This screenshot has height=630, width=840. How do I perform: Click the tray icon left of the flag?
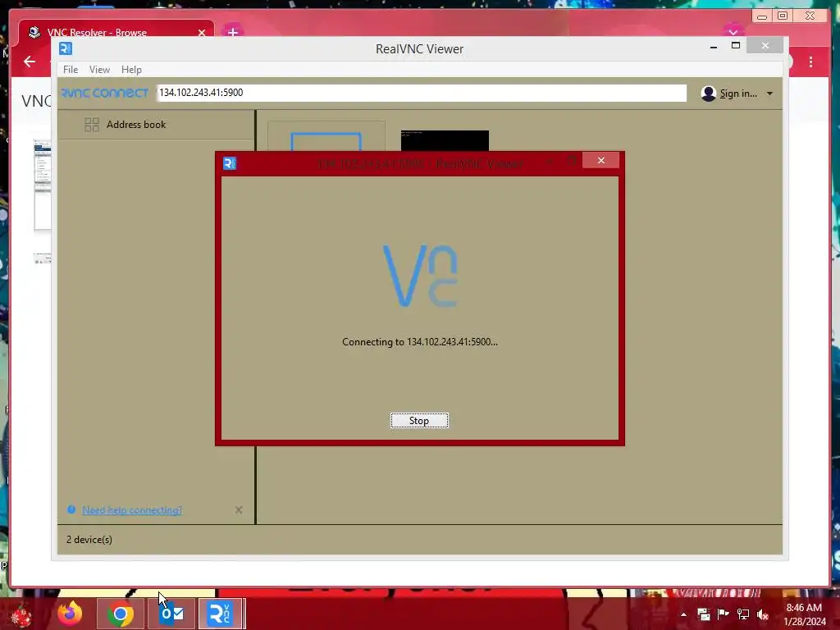(x=703, y=614)
